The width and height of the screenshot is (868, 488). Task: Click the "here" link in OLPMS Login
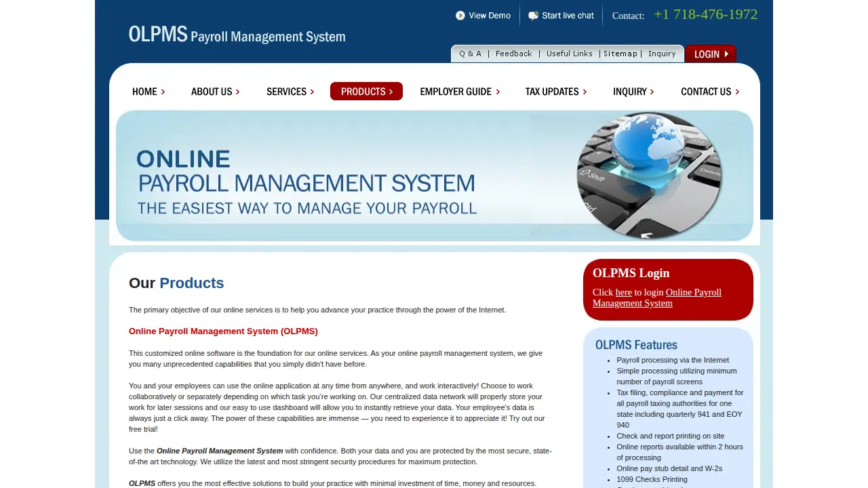point(623,292)
